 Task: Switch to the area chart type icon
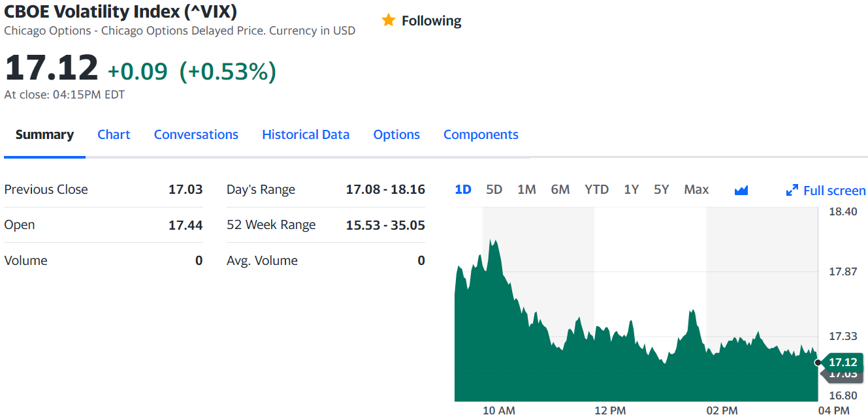coord(741,190)
